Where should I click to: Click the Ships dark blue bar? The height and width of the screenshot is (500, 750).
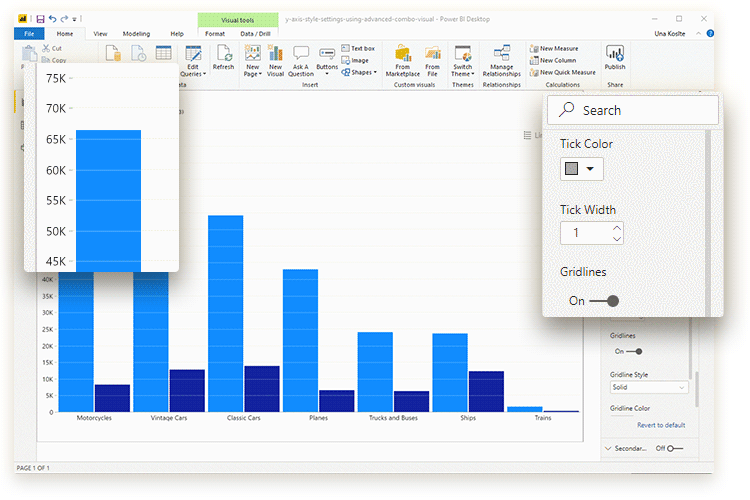click(486, 391)
